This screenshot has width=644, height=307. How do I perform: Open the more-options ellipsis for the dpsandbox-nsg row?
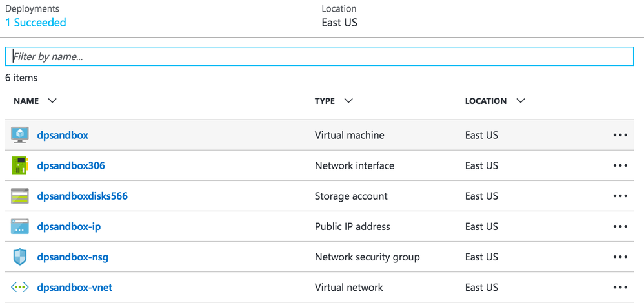pyautogui.click(x=620, y=257)
